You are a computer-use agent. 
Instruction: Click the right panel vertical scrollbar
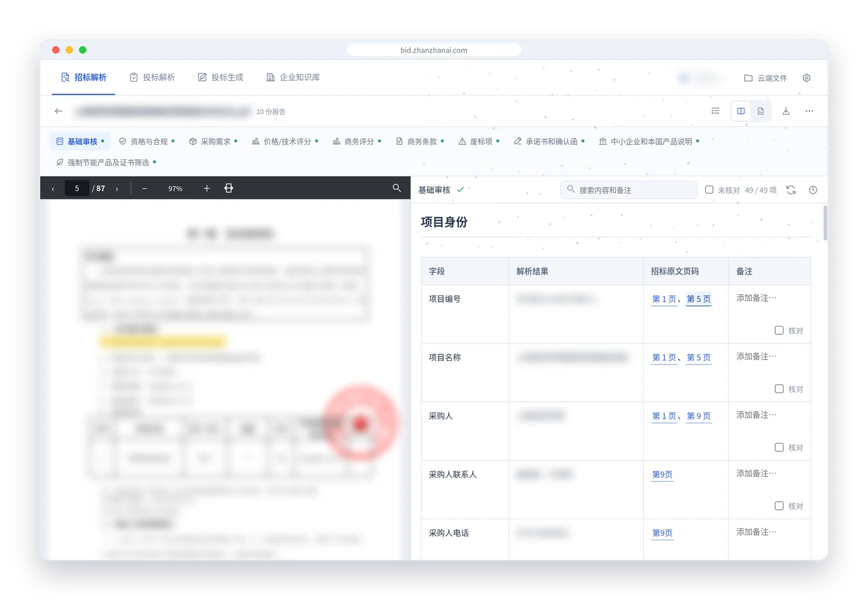point(825,223)
